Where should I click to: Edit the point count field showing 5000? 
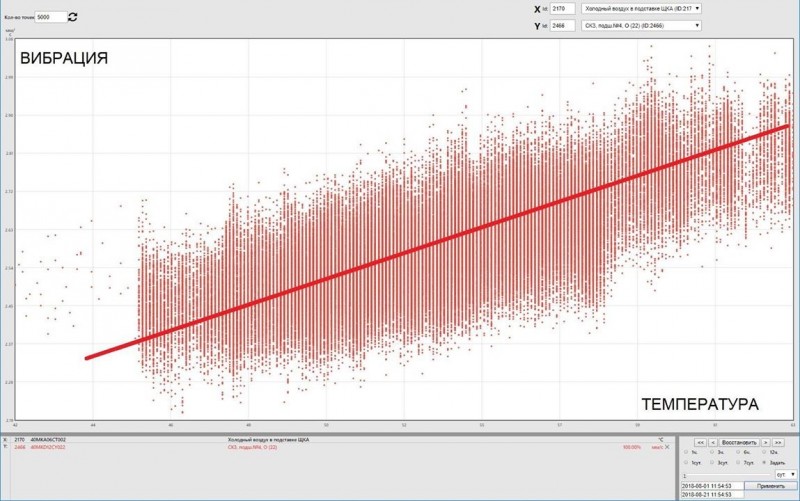51,17
